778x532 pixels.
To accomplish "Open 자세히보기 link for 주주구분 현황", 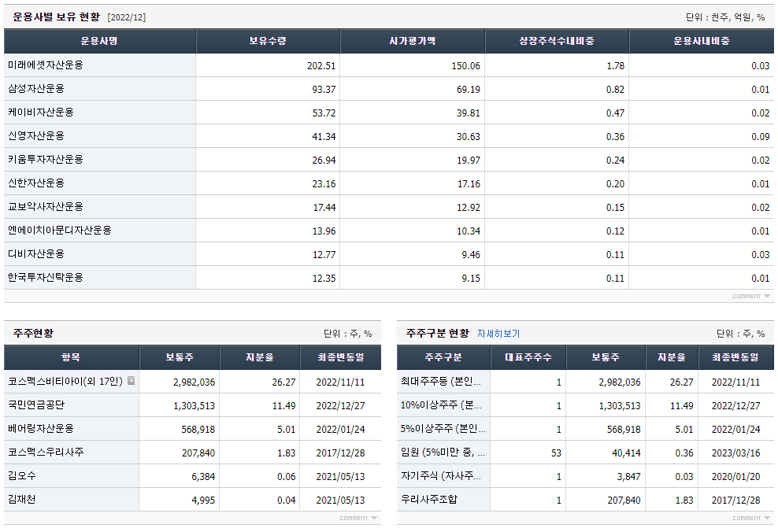I will tap(498, 334).
